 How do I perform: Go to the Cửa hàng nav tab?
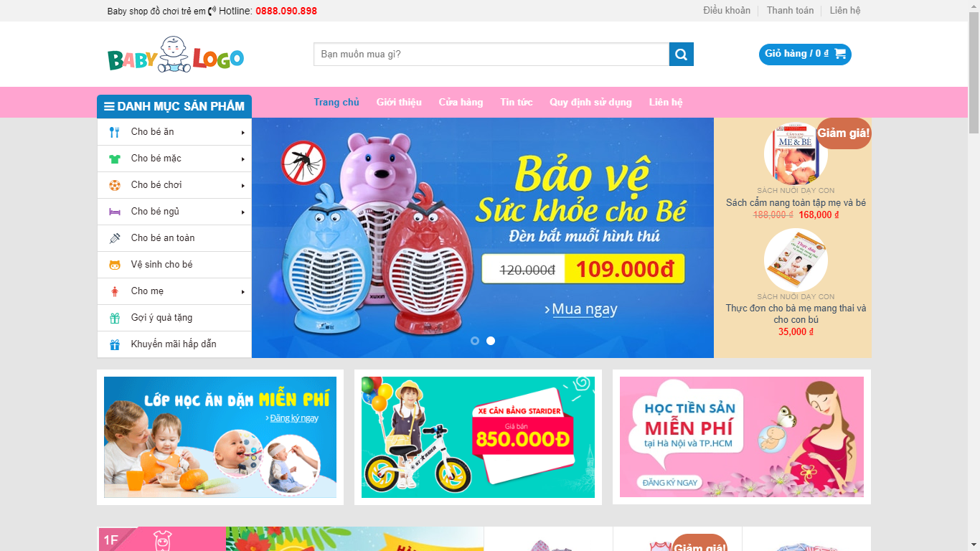[x=461, y=102]
